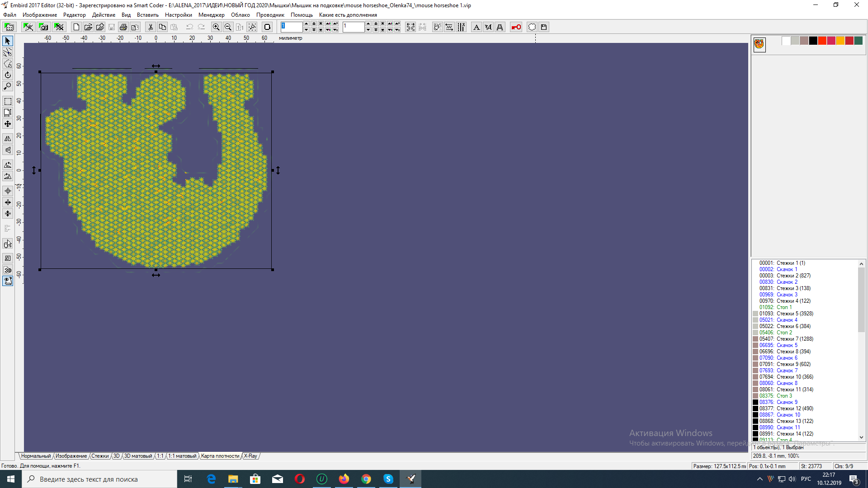The width and height of the screenshot is (868, 488).
Task: Cut selection with scissors icon
Action: 151,27
